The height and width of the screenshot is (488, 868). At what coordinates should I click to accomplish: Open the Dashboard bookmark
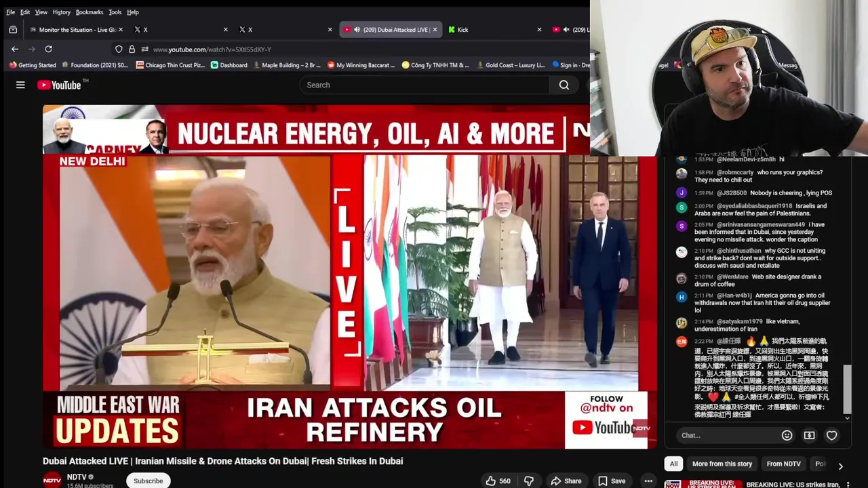pos(229,65)
